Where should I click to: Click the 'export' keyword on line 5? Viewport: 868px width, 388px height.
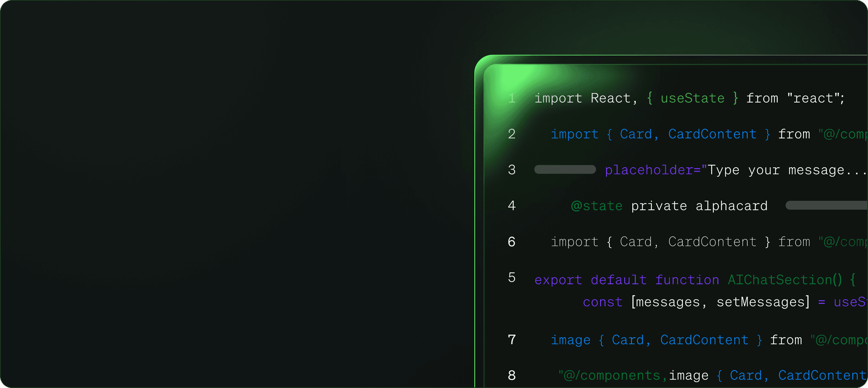[558, 280]
